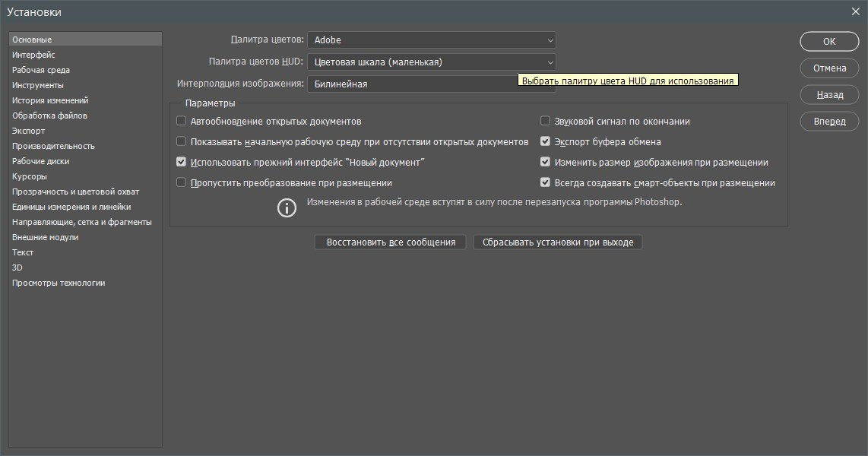
Task: Expand the Палитра цветов HUD dropdown
Action: click(x=432, y=62)
